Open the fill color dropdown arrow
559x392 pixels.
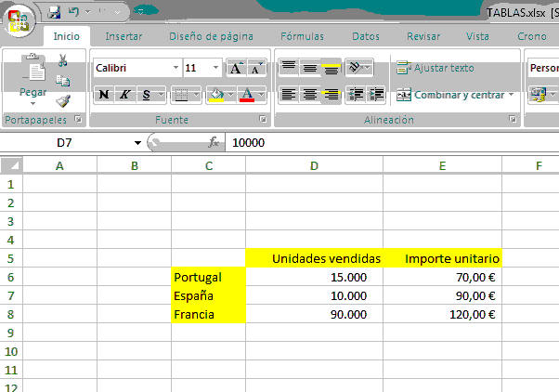(230, 95)
